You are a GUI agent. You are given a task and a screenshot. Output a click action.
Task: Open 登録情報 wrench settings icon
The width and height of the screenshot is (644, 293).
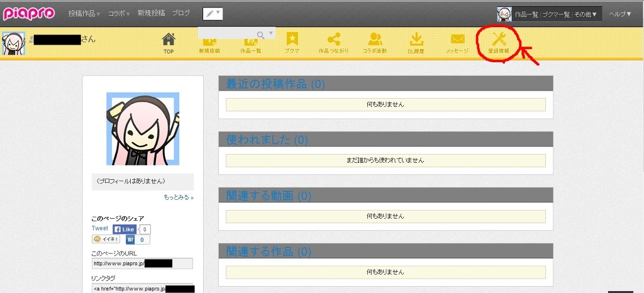pos(499,43)
